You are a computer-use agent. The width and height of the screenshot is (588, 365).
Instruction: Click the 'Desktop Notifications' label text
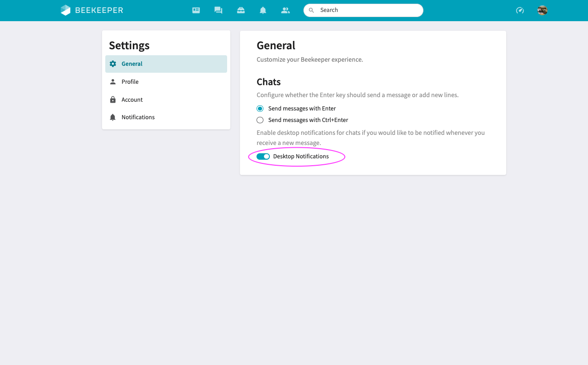pos(301,156)
